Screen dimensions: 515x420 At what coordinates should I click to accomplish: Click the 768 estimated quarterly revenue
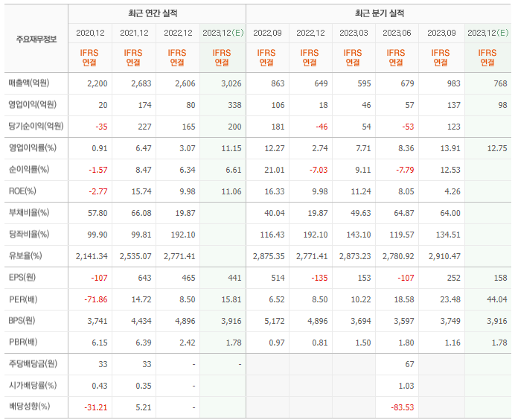[x=500, y=83]
